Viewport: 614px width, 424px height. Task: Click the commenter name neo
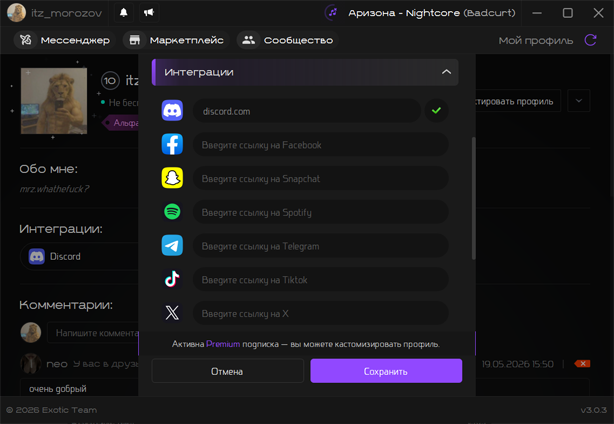click(57, 364)
